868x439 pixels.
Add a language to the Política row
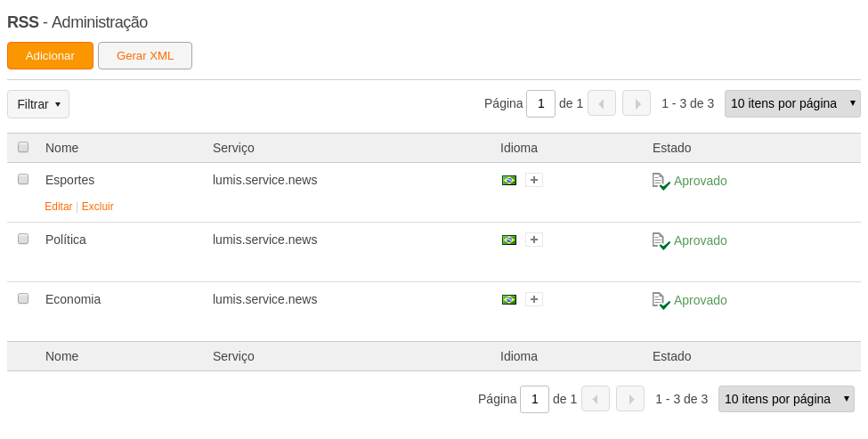coord(533,240)
